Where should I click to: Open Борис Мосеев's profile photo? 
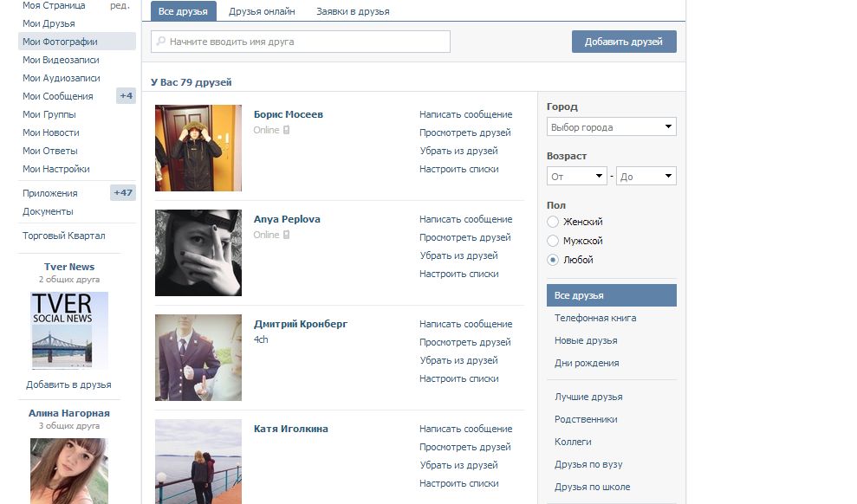198,148
